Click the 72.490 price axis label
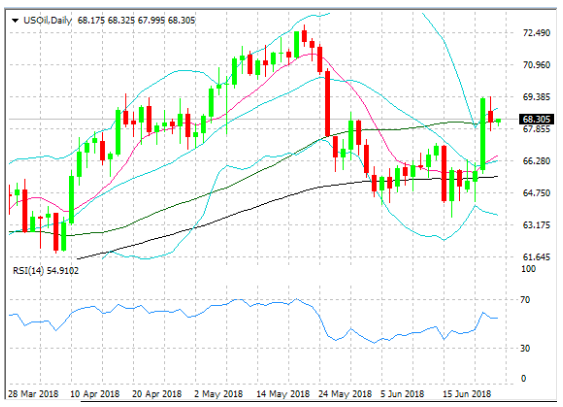The height and width of the screenshot is (407, 563). (x=536, y=33)
